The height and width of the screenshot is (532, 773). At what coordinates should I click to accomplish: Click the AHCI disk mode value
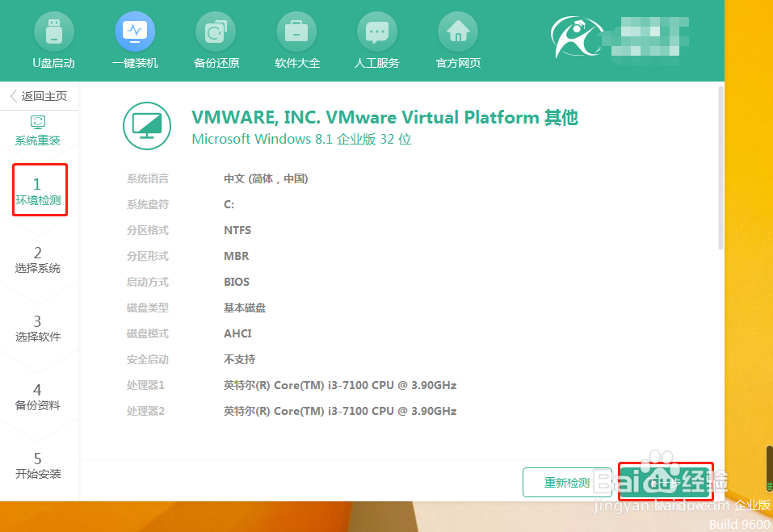[237, 333]
